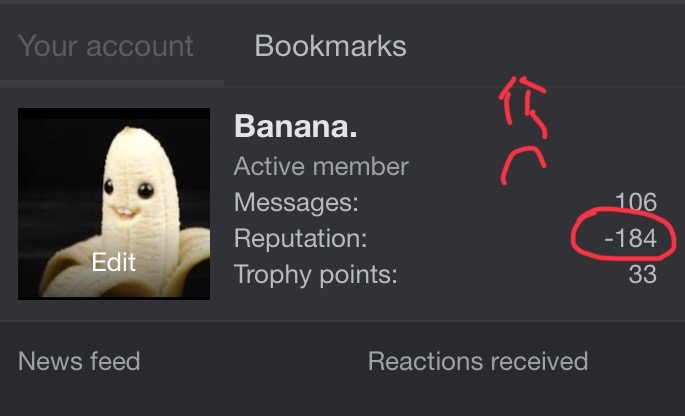
Task: Click the red circle around -184
Action: pos(623,235)
